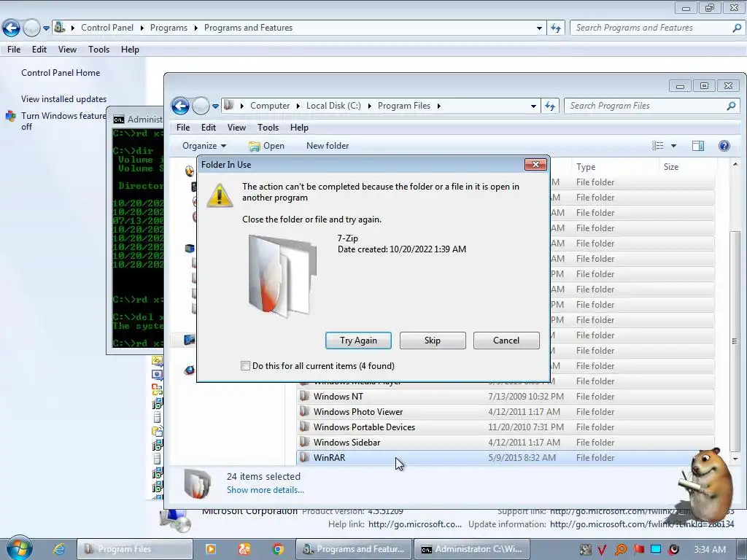Select the Windows NT folder row
Image resolution: width=747 pixels, height=560 pixels.
tap(505, 397)
